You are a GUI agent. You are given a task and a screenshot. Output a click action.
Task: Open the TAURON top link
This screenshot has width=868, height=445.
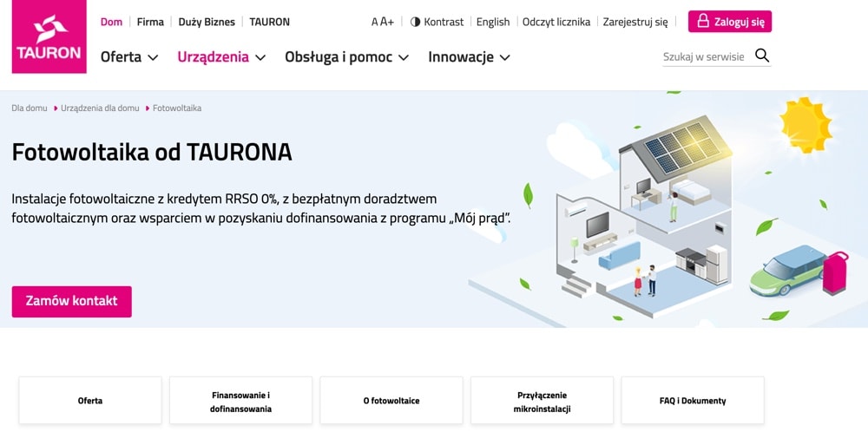(270, 23)
